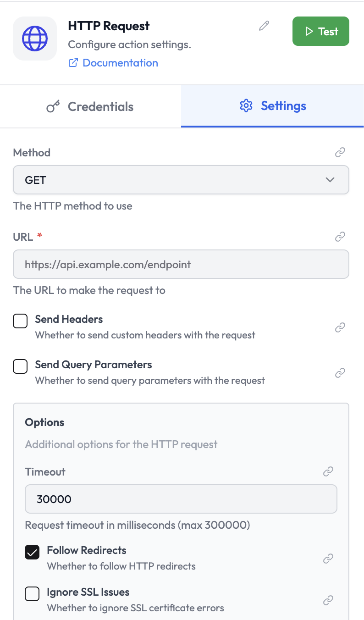This screenshot has width=364, height=620.
Task: Click inside the Timeout input field
Action: click(x=181, y=498)
